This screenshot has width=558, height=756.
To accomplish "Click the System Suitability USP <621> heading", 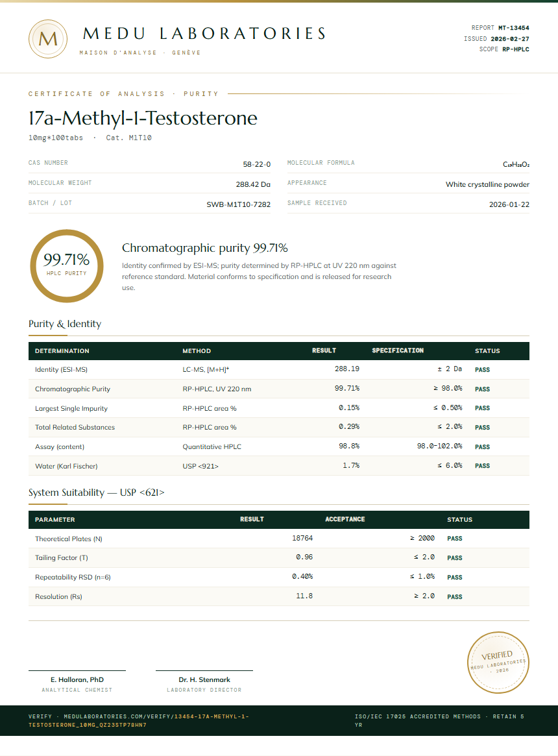I will point(97,493).
